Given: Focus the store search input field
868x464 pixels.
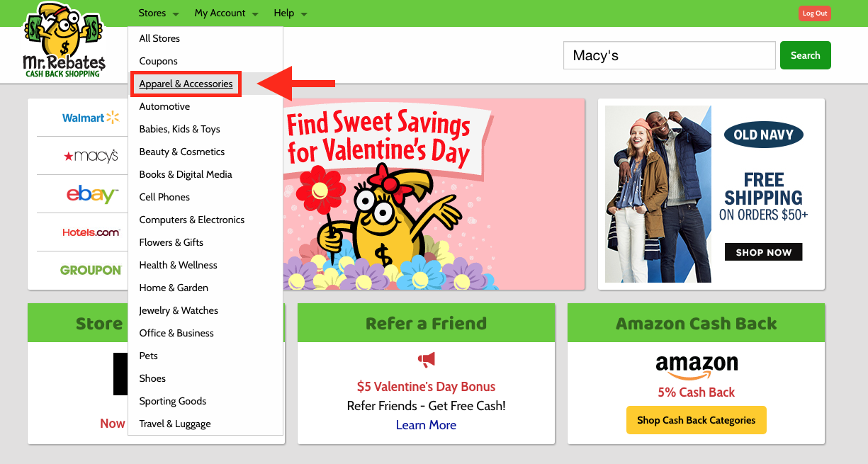Looking at the screenshot, I should tap(669, 55).
